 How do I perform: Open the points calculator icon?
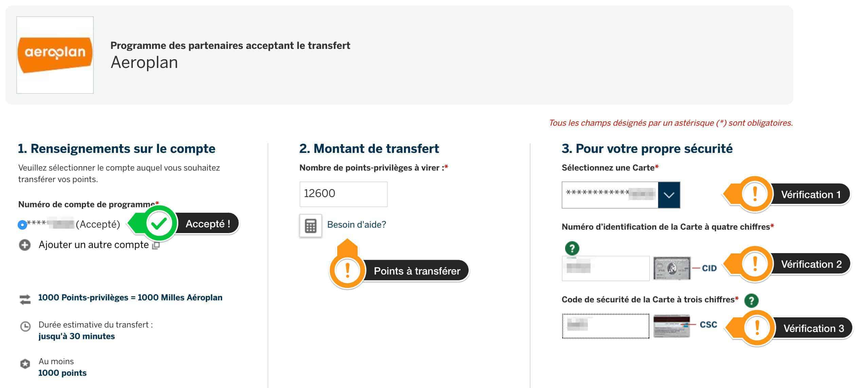[310, 226]
